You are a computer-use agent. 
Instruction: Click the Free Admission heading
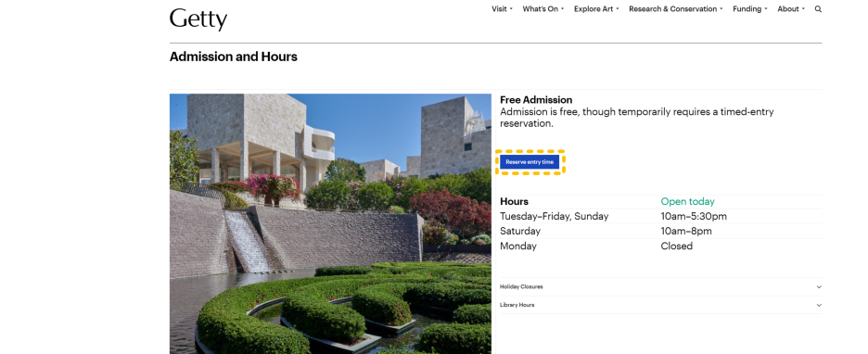click(536, 99)
